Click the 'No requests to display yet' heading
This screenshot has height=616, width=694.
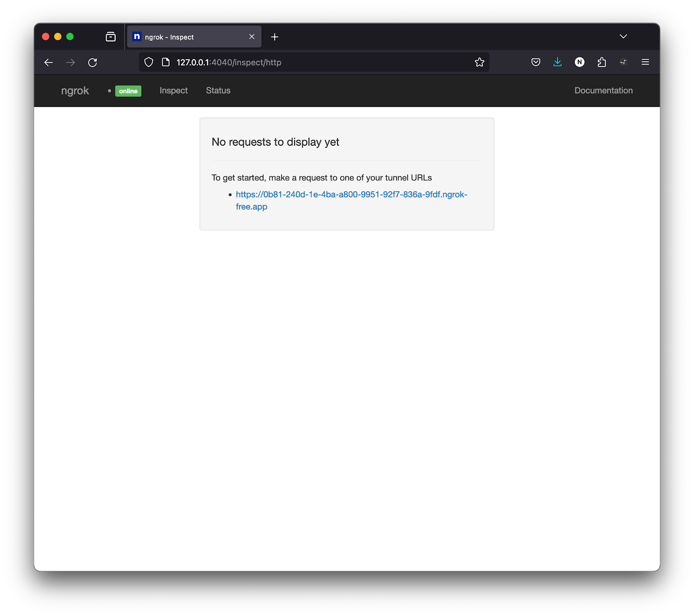point(275,142)
